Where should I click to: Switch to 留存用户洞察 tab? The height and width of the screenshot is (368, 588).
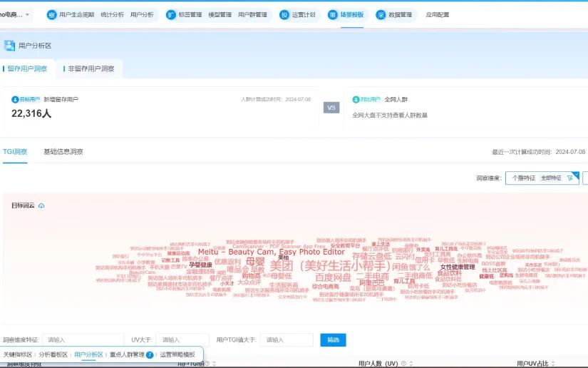point(27,68)
